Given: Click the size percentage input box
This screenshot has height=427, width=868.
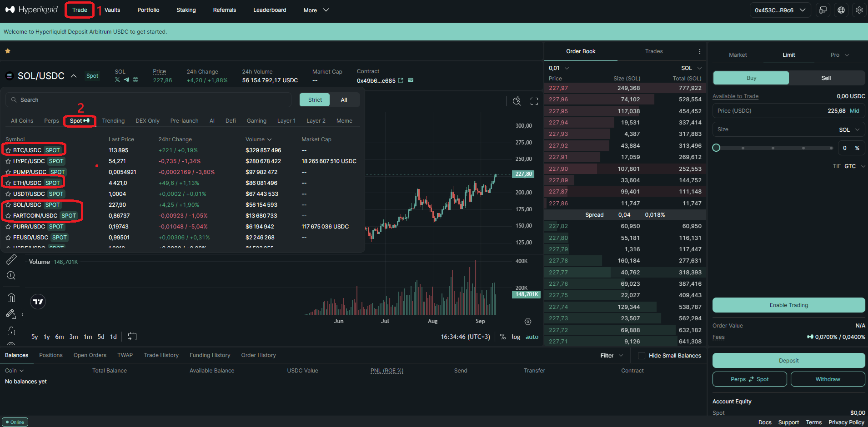Looking at the screenshot, I should coord(851,148).
